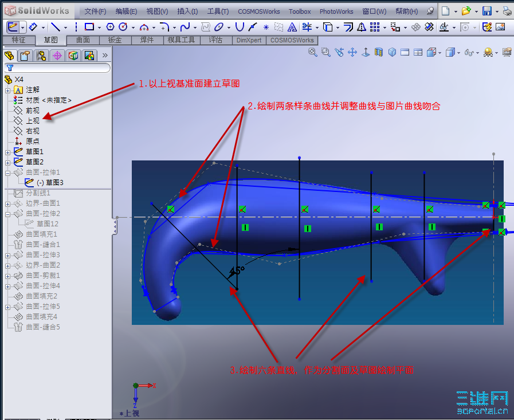Select the Rectangle sketch tool
Viewport: 514px width, 420px height.
(x=89, y=27)
